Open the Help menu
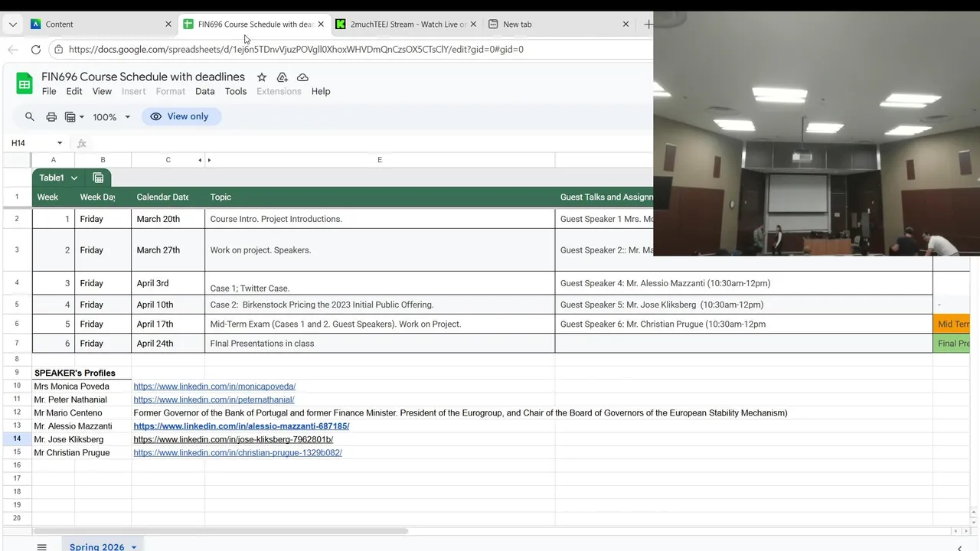The image size is (980, 551). click(x=321, y=91)
